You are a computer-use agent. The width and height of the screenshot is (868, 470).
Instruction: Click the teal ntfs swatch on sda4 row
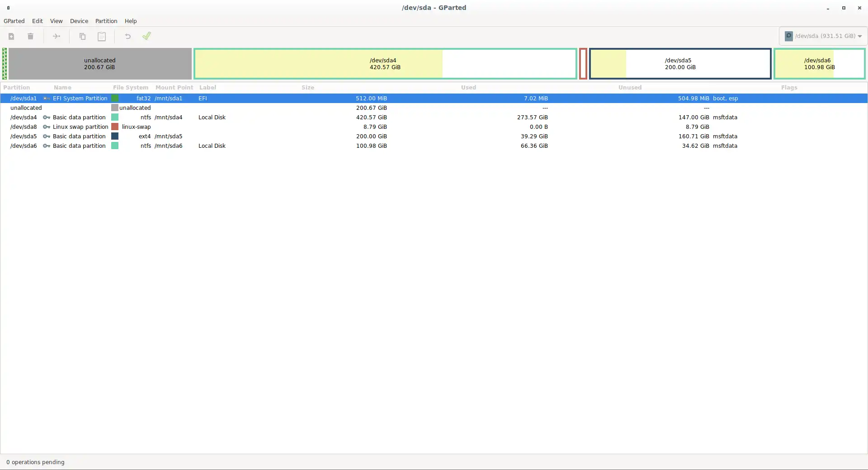tap(115, 117)
